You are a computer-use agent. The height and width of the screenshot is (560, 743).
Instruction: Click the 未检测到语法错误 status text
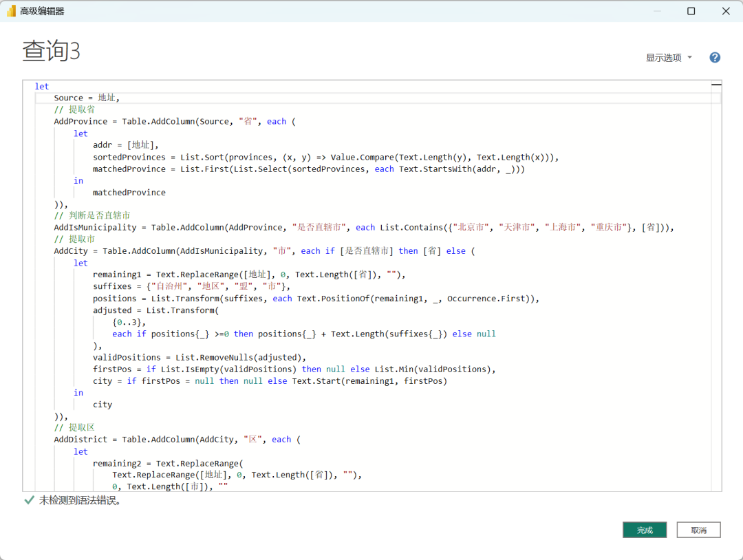[80, 500]
